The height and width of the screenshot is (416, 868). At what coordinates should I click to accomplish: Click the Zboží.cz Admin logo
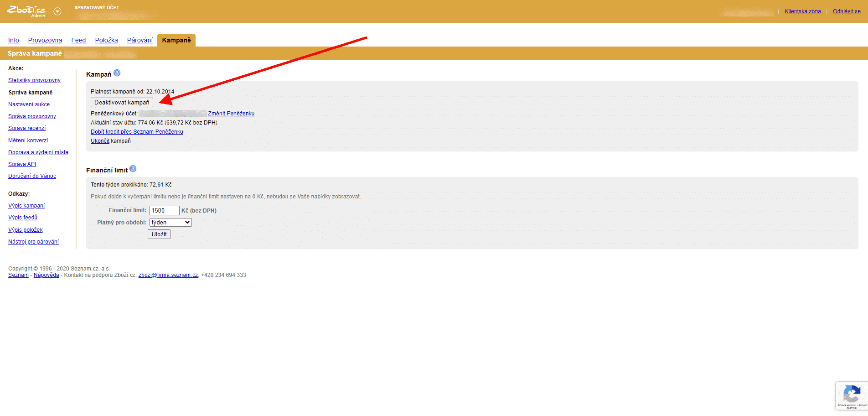tap(26, 11)
